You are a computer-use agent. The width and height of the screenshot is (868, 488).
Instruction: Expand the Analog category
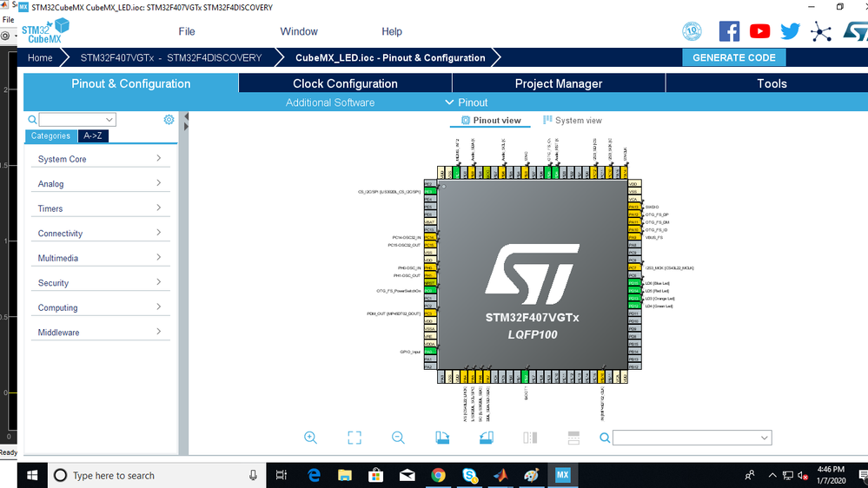click(x=100, y=184)
